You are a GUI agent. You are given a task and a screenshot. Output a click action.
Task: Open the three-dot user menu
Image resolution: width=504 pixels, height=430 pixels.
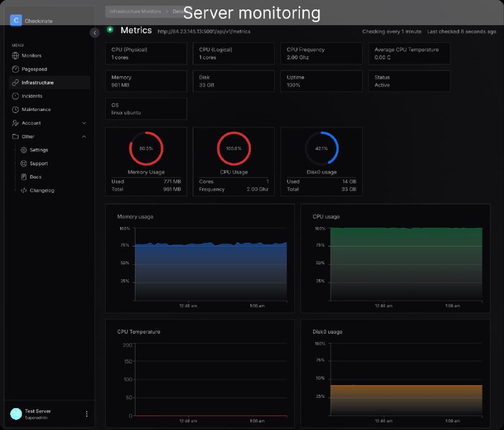coord(87,414)
